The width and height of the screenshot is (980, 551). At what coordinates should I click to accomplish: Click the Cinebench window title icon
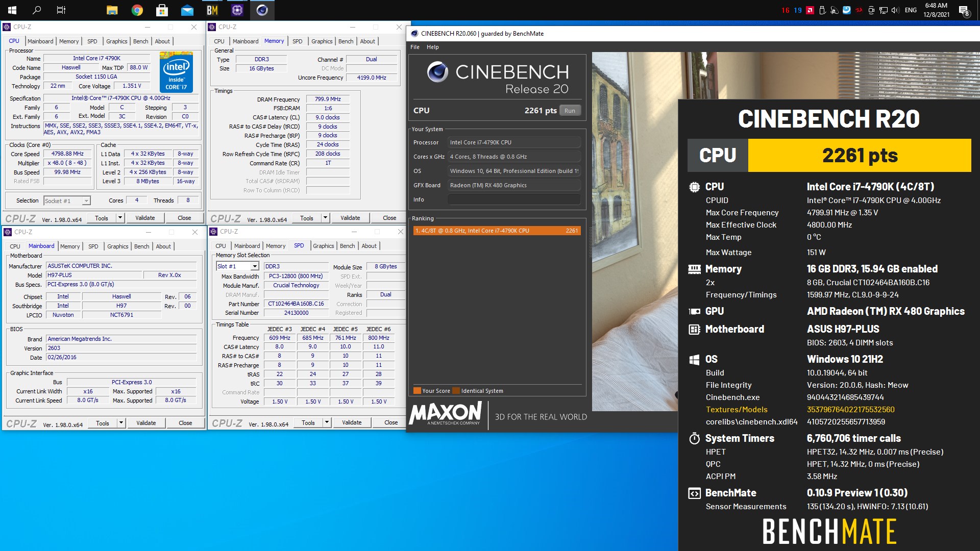coord(414,34)
